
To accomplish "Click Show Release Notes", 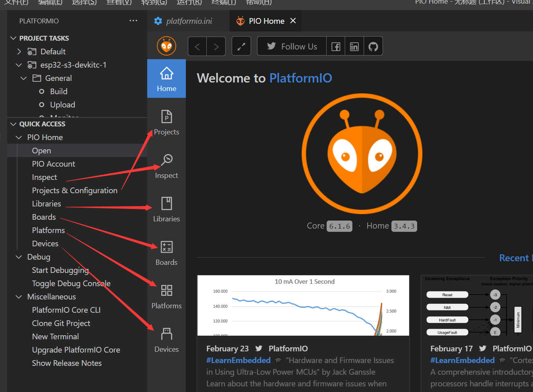I will point(67,363).
